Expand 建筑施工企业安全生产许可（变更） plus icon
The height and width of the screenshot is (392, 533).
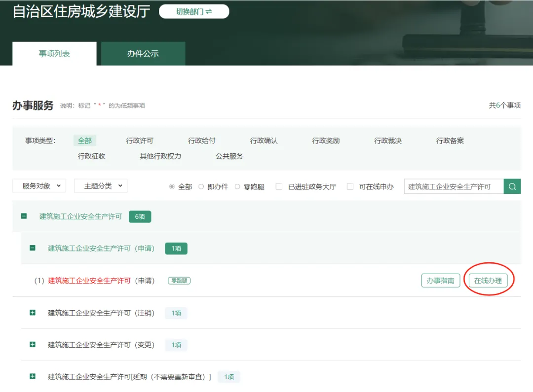[33, 345]
